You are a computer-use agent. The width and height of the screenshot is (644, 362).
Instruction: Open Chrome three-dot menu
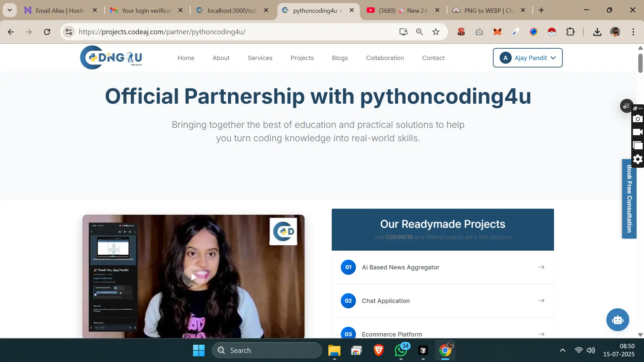633,32
